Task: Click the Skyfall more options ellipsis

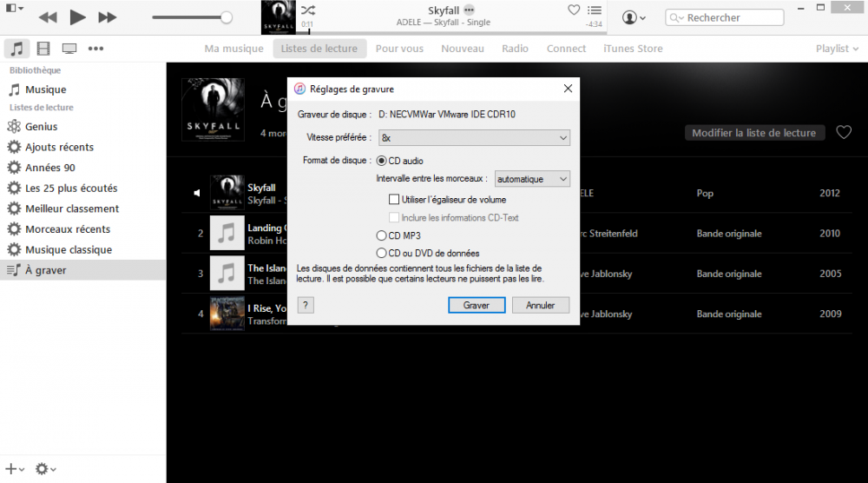Action: point(470,10)
